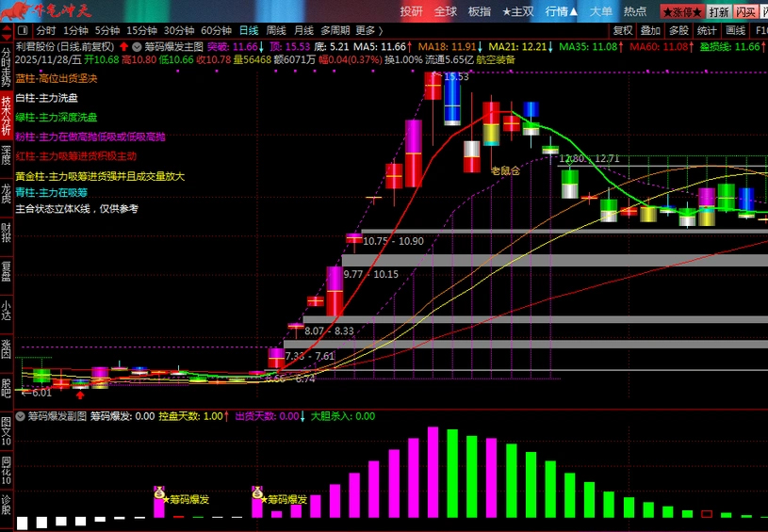
Task: Click the red down arrow above sidebar
Action: pos(7,37)
